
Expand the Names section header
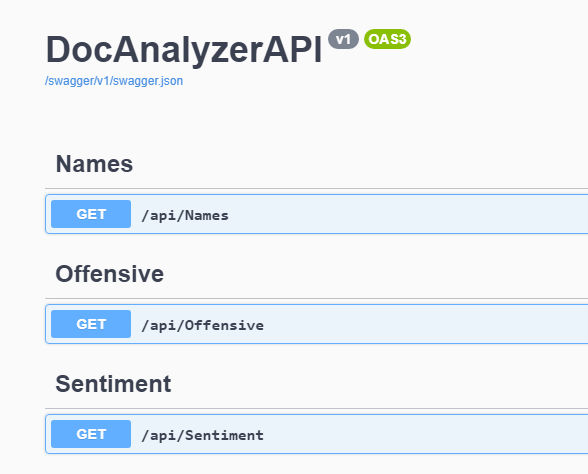(x=94, y=164)
